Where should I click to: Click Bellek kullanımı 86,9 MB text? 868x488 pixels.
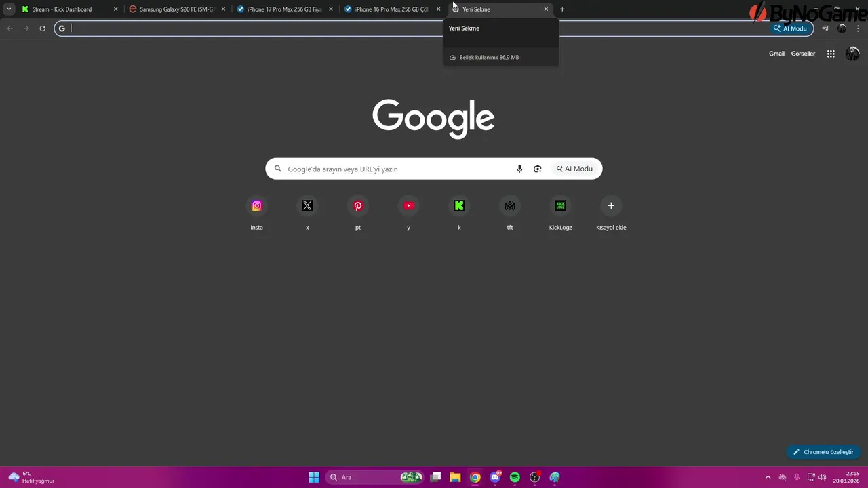489,58
